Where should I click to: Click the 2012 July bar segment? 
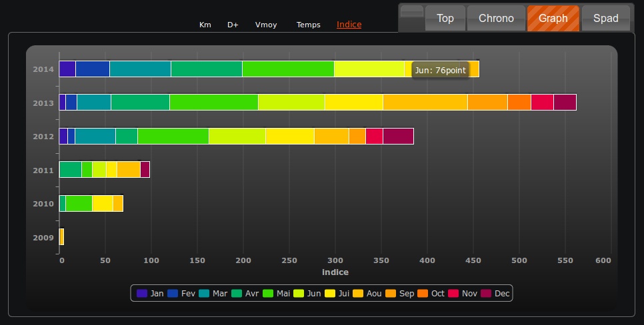coord(290,137)
